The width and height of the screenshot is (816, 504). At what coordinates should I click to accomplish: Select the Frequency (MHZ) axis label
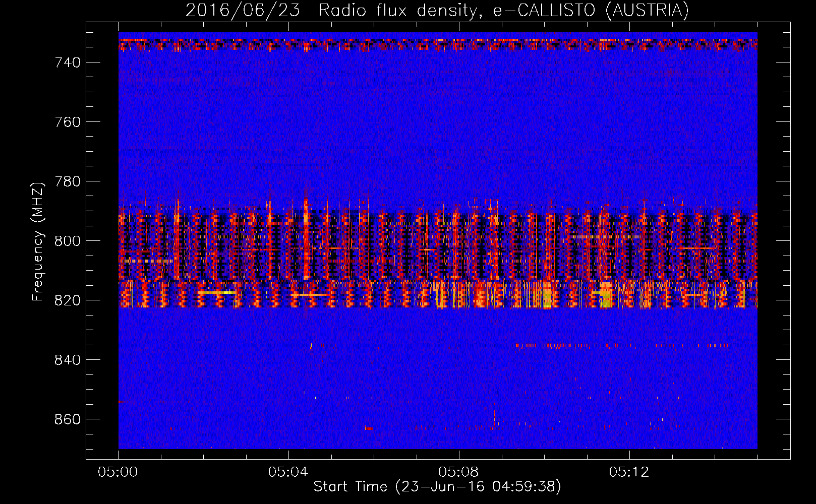37,241
